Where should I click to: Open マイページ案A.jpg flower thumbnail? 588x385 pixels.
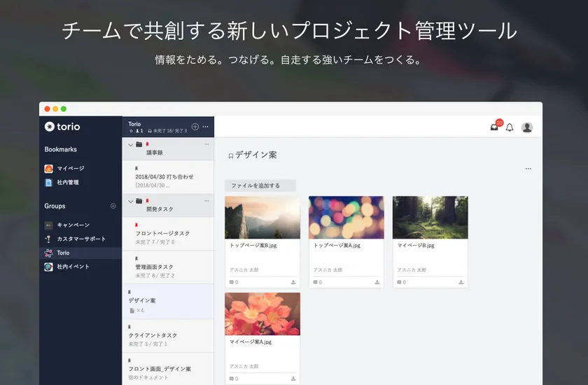click(262, 314)
